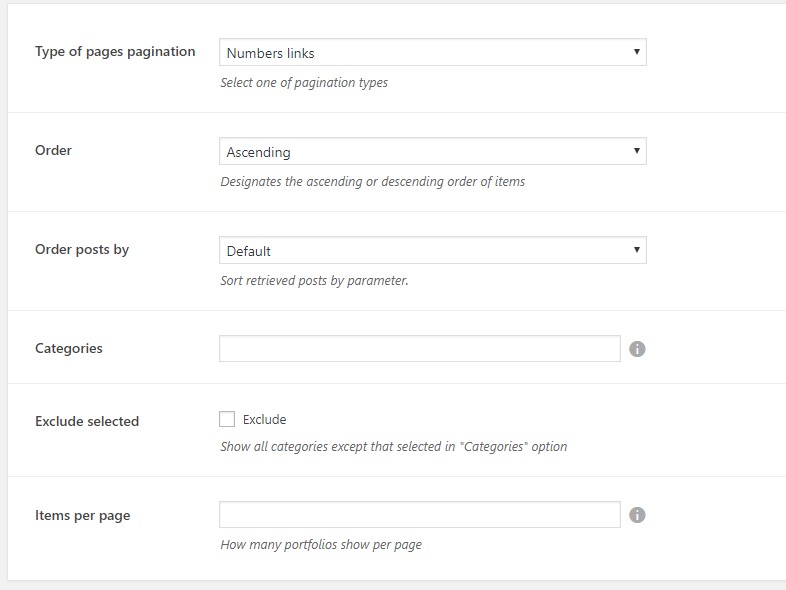Expand the 'Order posts by' Default dropdown
This screenshot has height=590, width=786.
click(432, 251)
